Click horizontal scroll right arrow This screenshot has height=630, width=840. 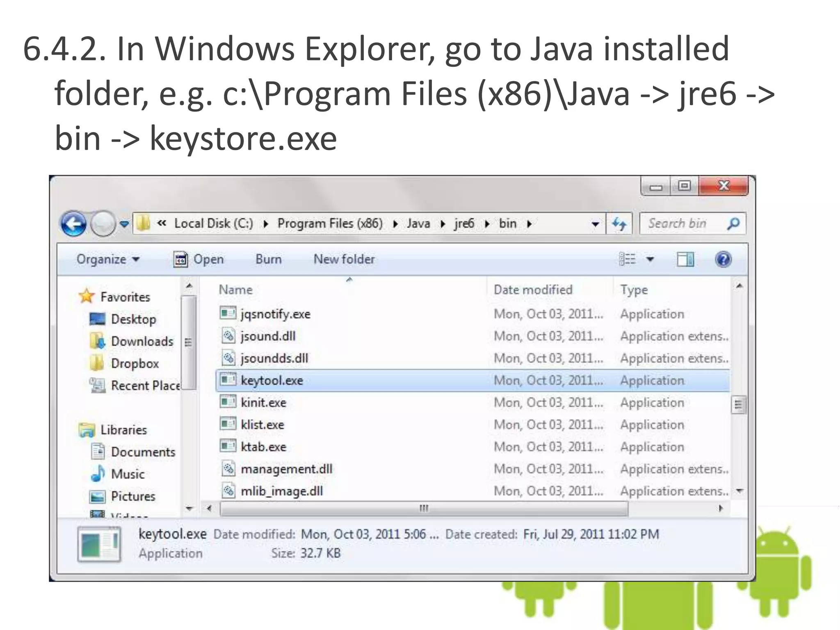click(x=721, y=509)
